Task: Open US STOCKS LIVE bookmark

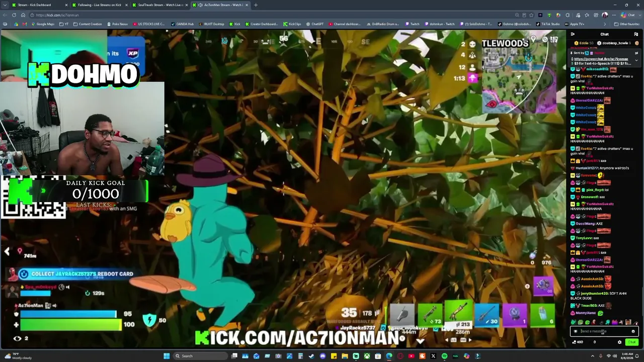Action: coord(148,24)
